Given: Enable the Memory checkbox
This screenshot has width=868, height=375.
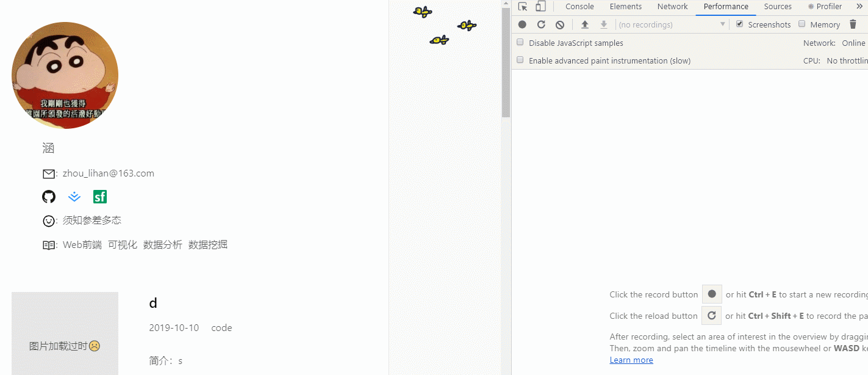Looking at the screenshot, I should point(802,24).
